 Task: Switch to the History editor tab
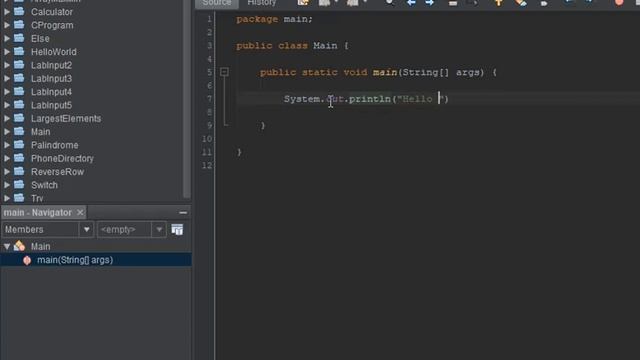pyautogui.click(x=262, y=3)
